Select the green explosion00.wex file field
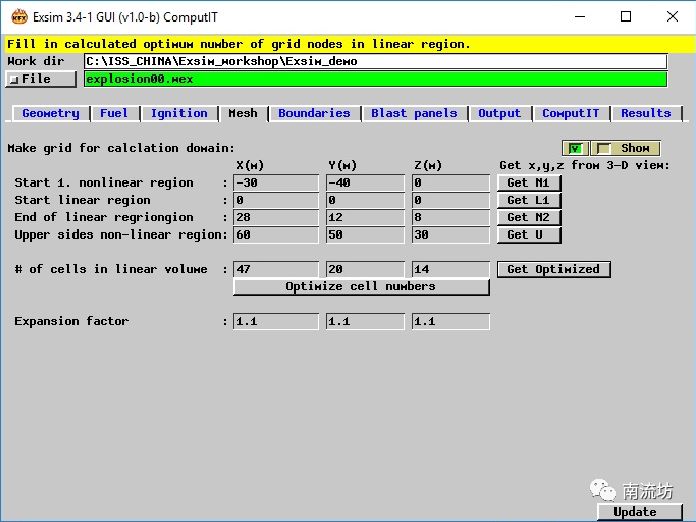 coord(374,79)
